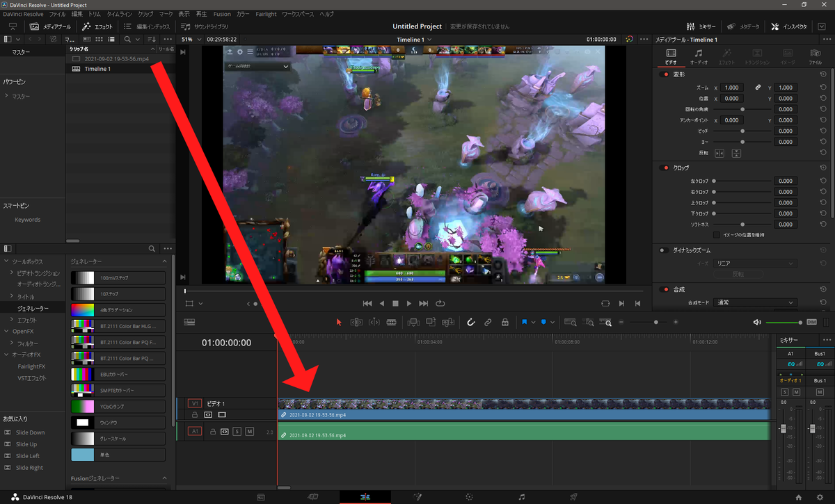
Task: Expand the ツールボックス tree node
Action: 6,261
